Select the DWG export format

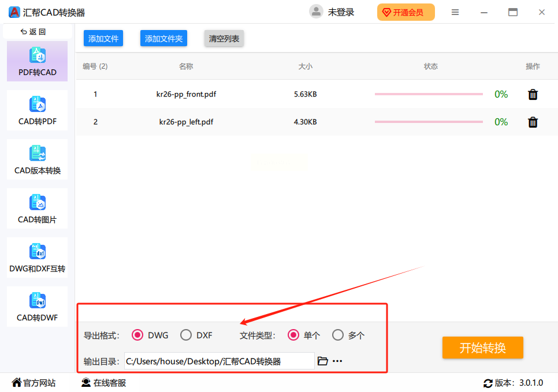(137, 335)
